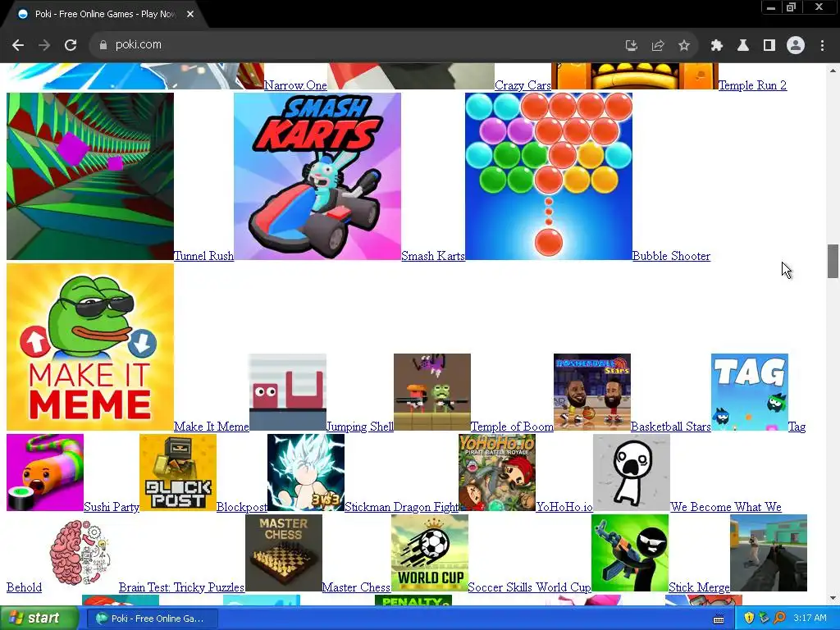Open the Narrow.One link
The height and width of the screenshot is (630, 840).
coord(295,85)
